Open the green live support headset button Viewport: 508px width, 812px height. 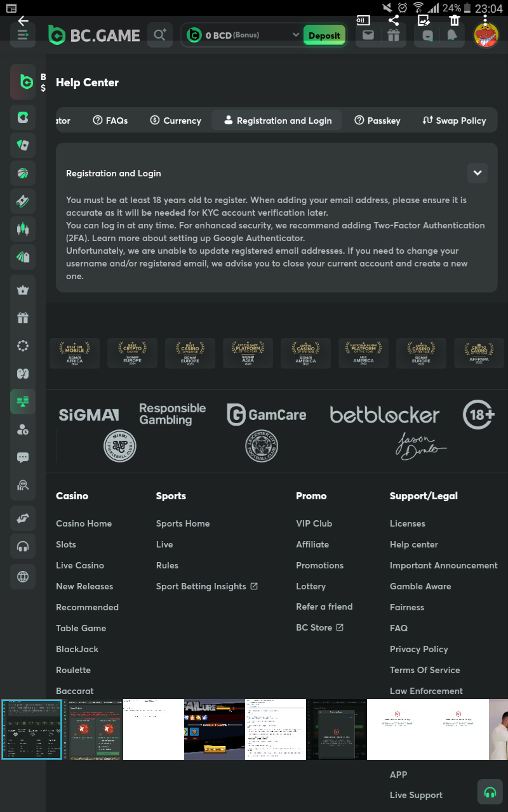(490, 792)
